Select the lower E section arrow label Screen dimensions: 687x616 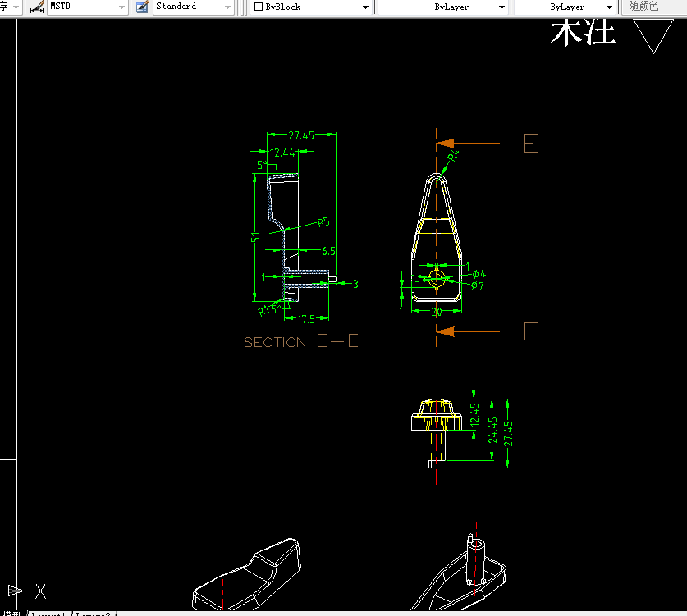530,331
